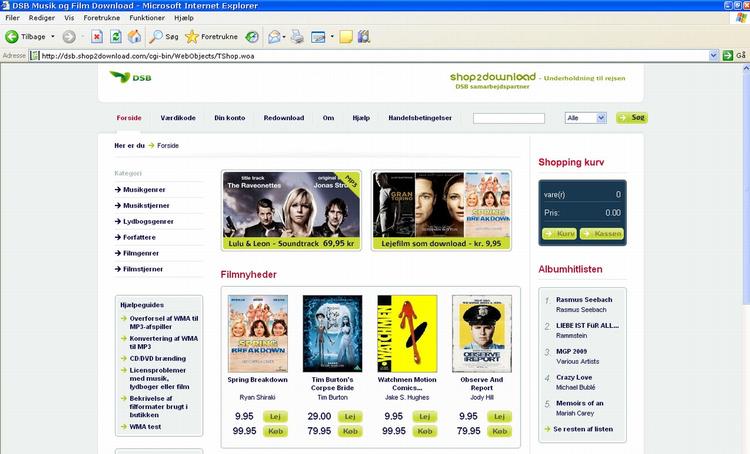Open the Filer menu
The image size is (750, 454).
click(12, 18)
